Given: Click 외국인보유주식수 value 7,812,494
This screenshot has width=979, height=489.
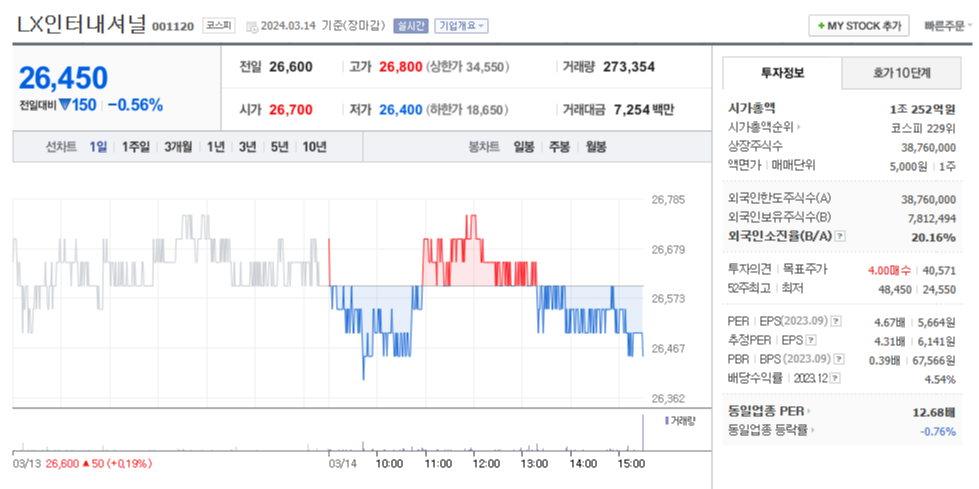Looking at the screenshot, I should click(x=932, y=218).
